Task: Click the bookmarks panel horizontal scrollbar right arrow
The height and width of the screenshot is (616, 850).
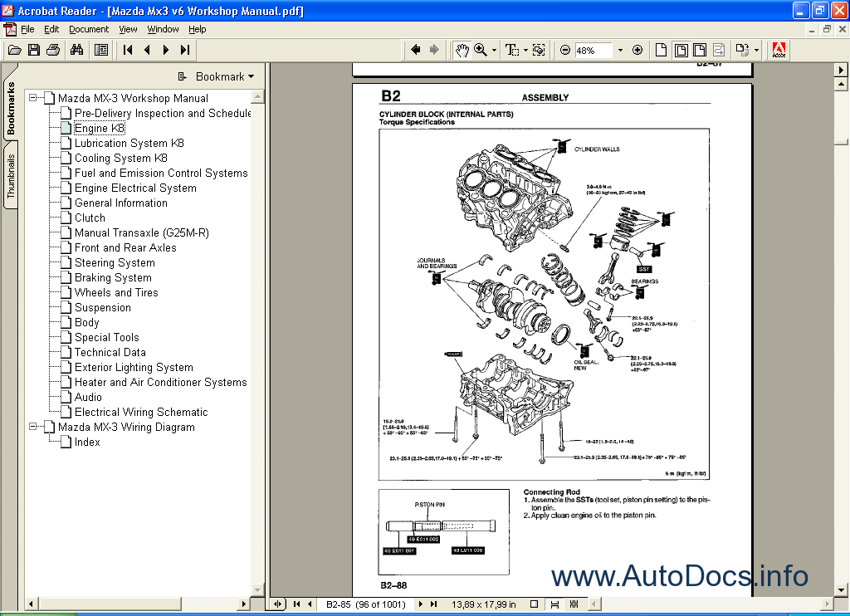Action: coord(243,604)
